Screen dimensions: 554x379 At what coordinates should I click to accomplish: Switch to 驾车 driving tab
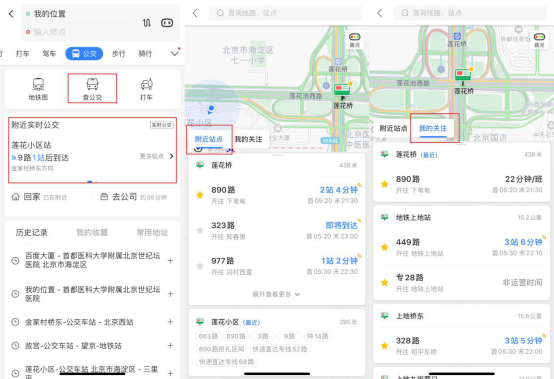coord(49,53)
